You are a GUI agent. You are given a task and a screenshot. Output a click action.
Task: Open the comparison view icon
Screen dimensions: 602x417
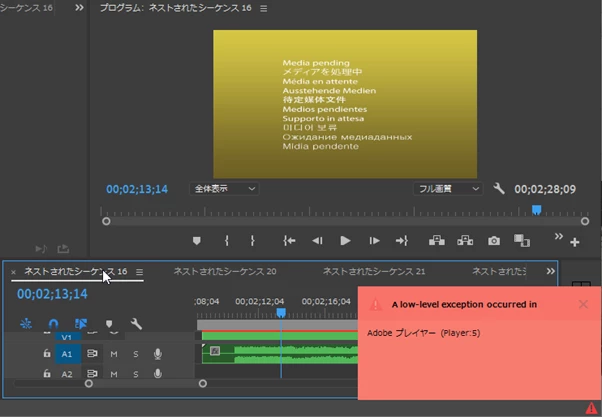[x=522, y=241]
